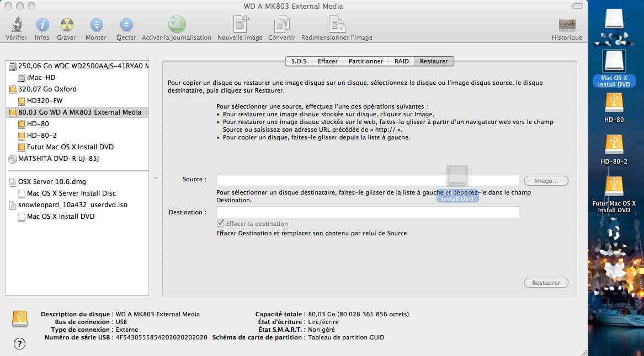Image resolution: width=644 pixels, height=356 pixels.
Task: Select the RAID tab
Action: (x=401, y=61)
